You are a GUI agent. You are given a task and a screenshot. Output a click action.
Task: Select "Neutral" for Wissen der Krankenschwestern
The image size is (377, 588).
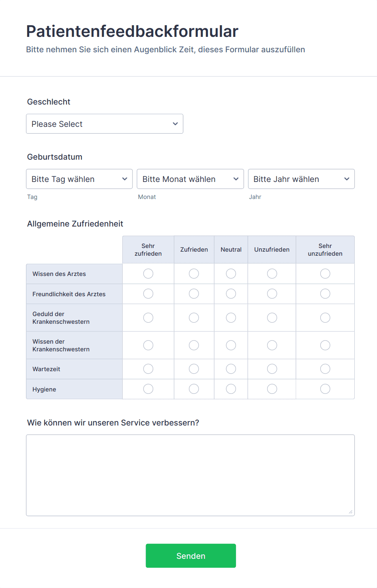[x=231, y=345]
